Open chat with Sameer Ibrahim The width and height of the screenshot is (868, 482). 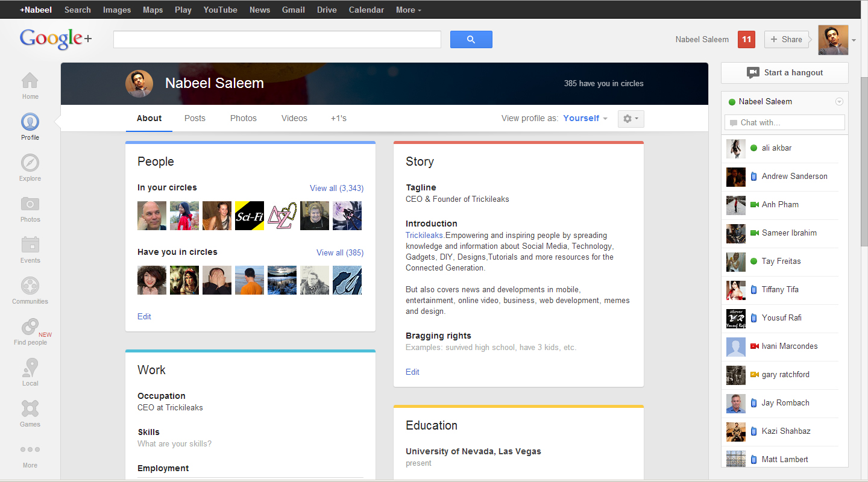coord(782,233)
